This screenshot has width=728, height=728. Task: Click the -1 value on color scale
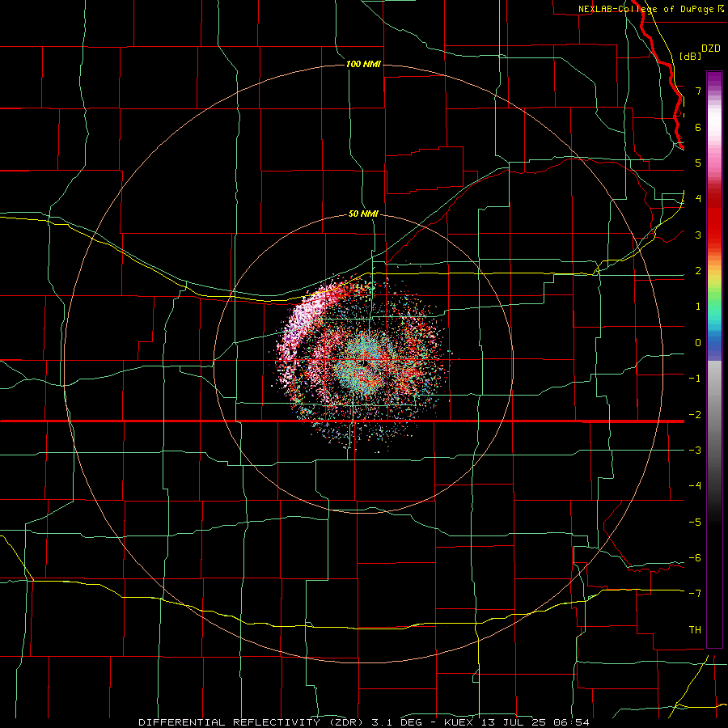(x=695, y=379)
